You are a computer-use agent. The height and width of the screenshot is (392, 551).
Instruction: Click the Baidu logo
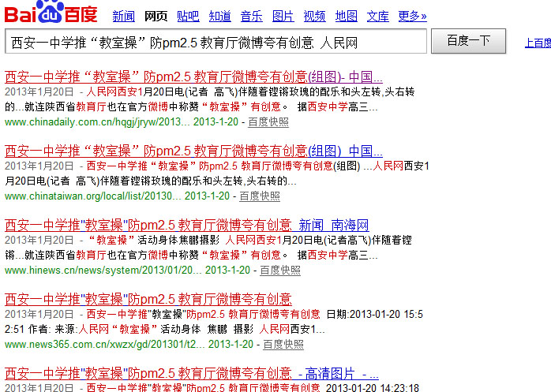tap(51, 12)
